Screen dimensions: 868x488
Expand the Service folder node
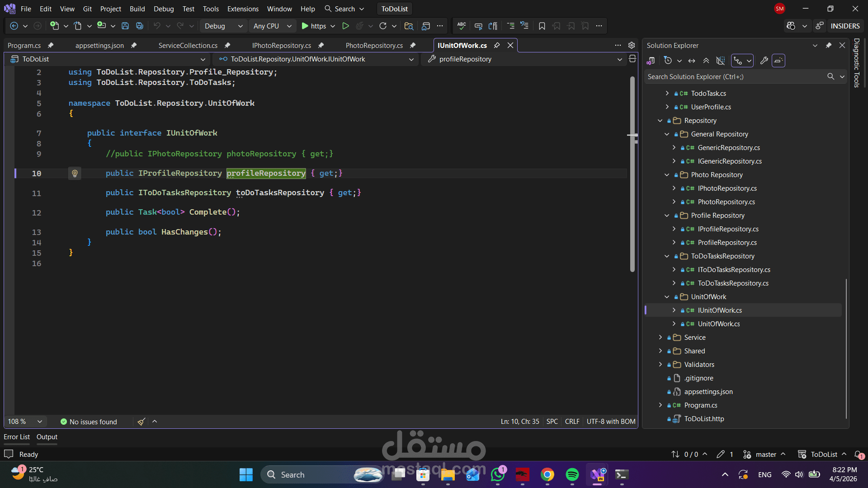click(x=660, y=338)
